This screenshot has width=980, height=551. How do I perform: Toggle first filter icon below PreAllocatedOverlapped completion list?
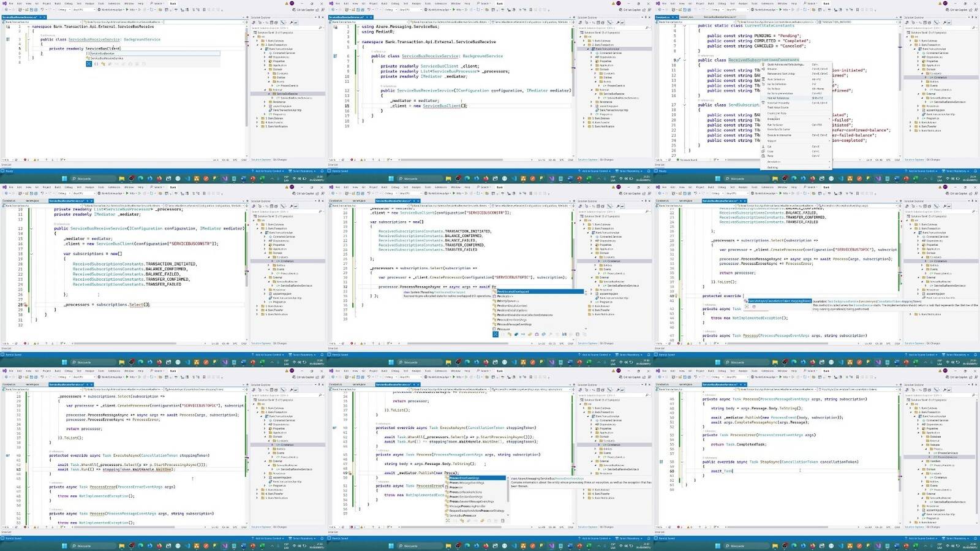click(496, 335)
